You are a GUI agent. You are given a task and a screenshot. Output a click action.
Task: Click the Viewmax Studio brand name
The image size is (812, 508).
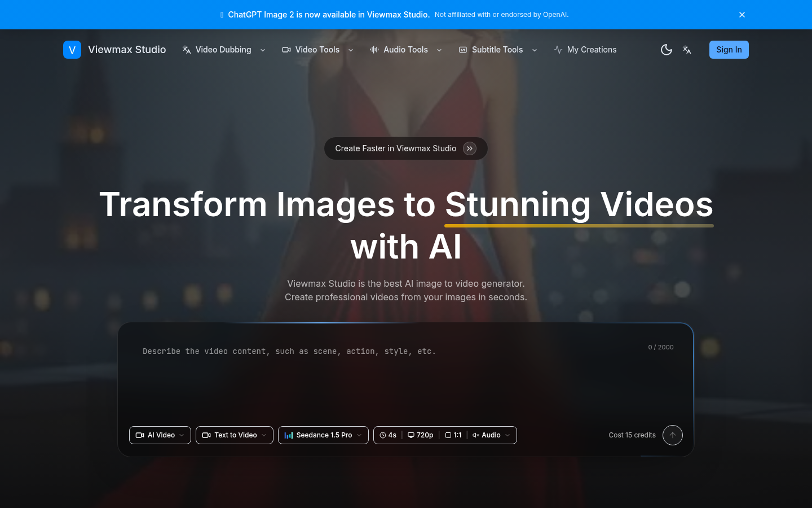127,50
